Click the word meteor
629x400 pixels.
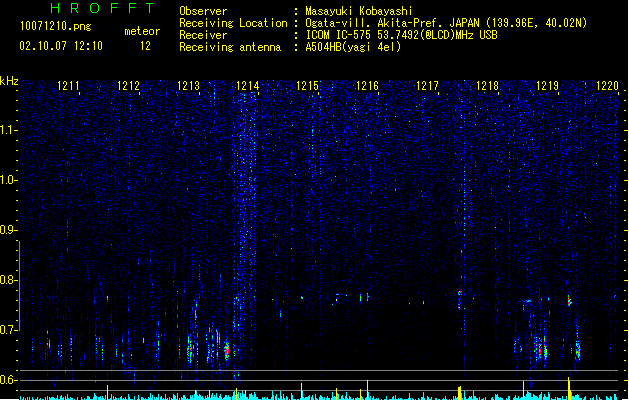(x=142, y=31)
